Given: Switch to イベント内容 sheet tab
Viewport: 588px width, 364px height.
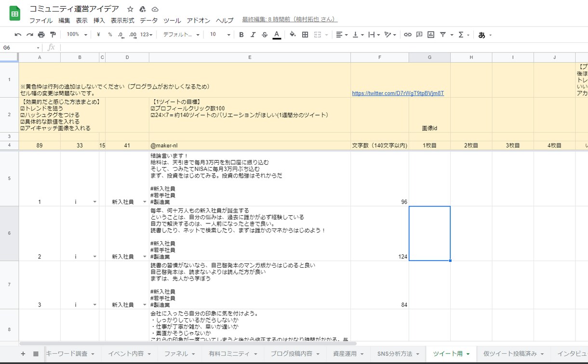Looking at the screenshot, I should [x=129, y=353].
